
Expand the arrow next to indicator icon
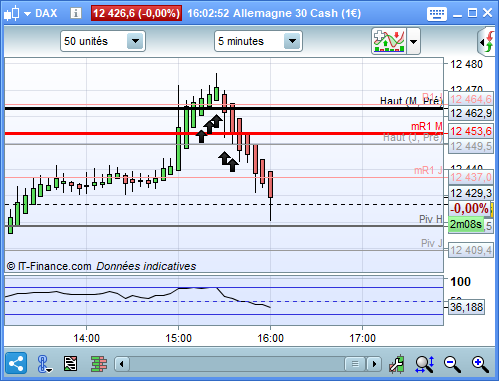[x=413, y=41]
